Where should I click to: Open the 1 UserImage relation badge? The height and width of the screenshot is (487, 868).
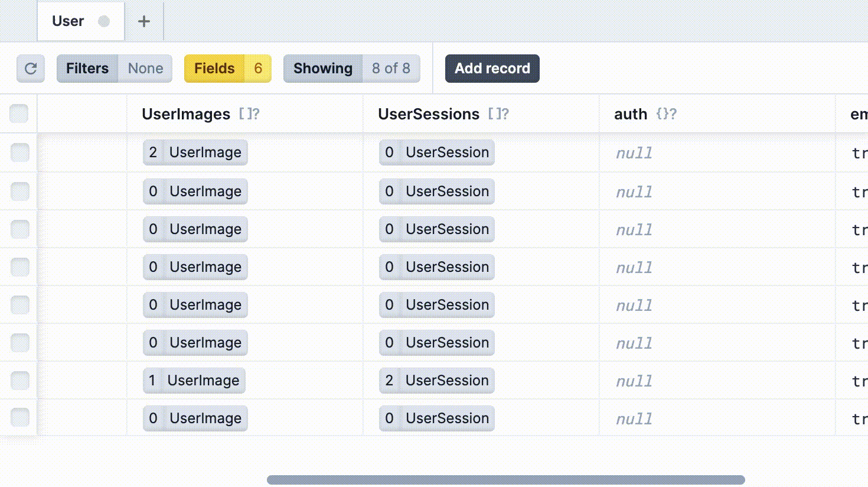tap(194, 381)
